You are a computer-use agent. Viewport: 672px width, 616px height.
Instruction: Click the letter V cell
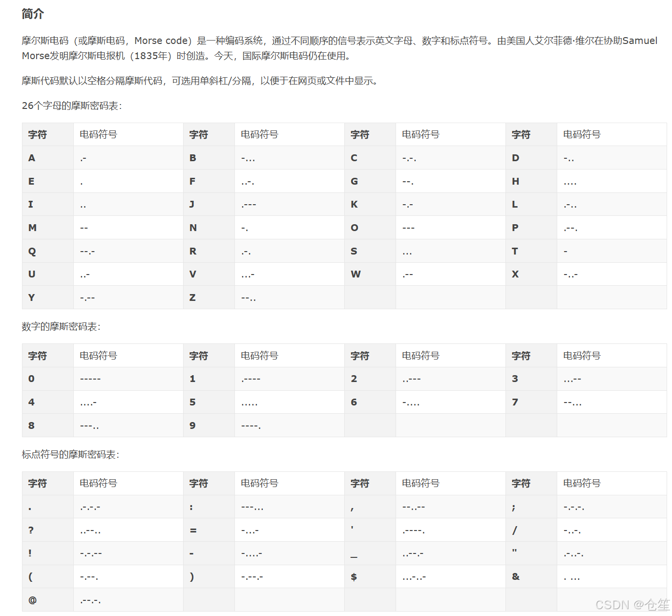coord(209,274)
